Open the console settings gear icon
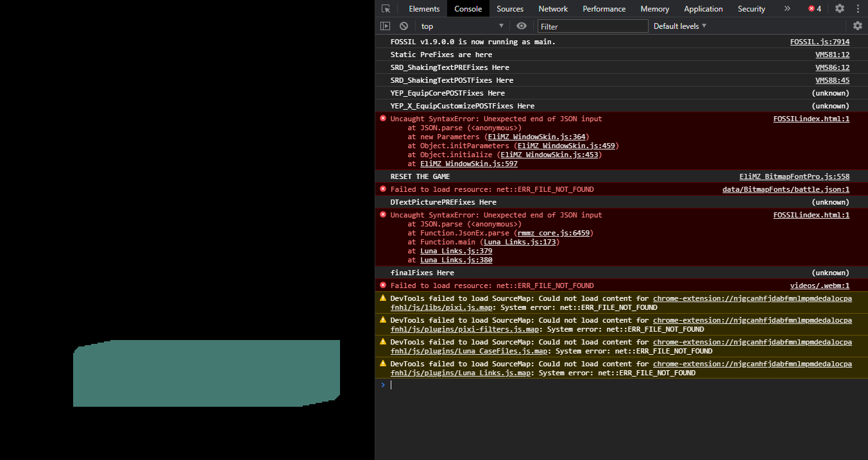This screenshot has width=868, height=460. [x=858, y=26]
